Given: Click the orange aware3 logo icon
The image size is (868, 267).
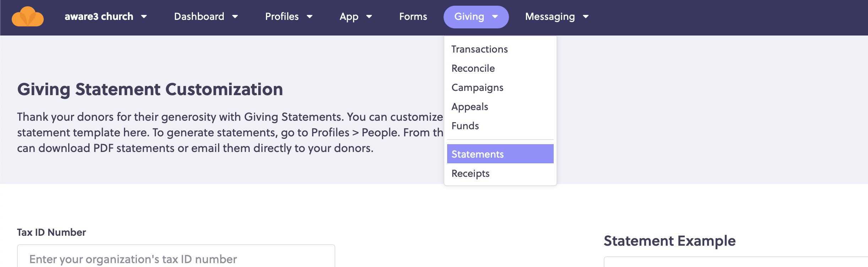Looking at the screenshot, I should [x=28, y=17].
